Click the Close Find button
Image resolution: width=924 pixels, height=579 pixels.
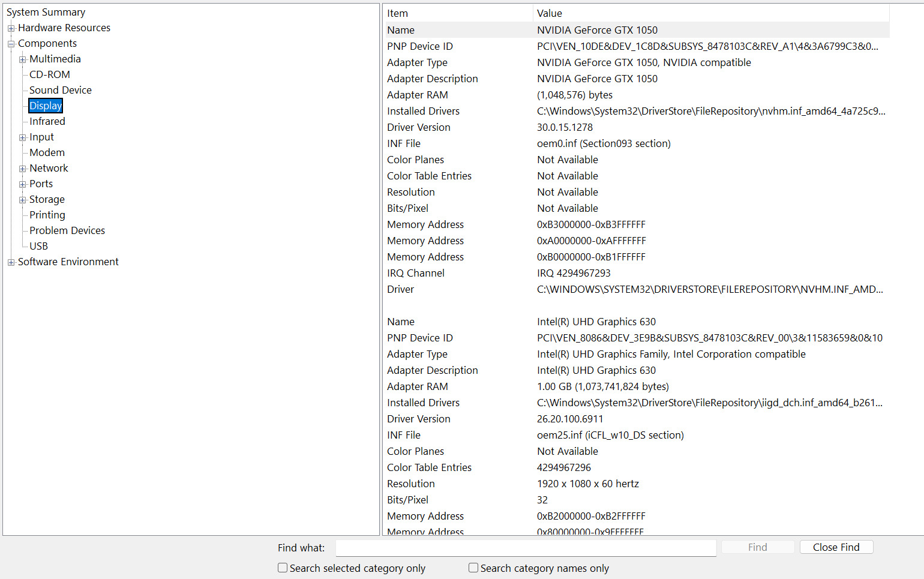836,547
